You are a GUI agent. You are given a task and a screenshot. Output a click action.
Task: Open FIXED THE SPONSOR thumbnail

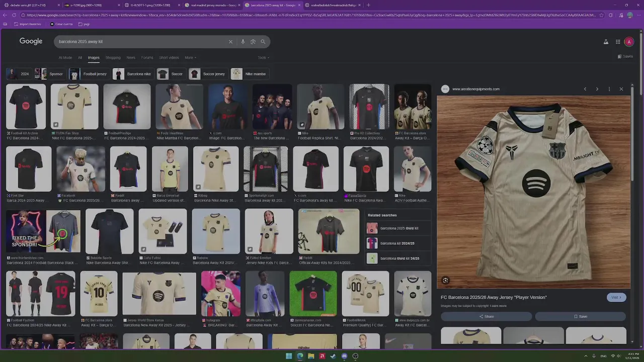43,231
